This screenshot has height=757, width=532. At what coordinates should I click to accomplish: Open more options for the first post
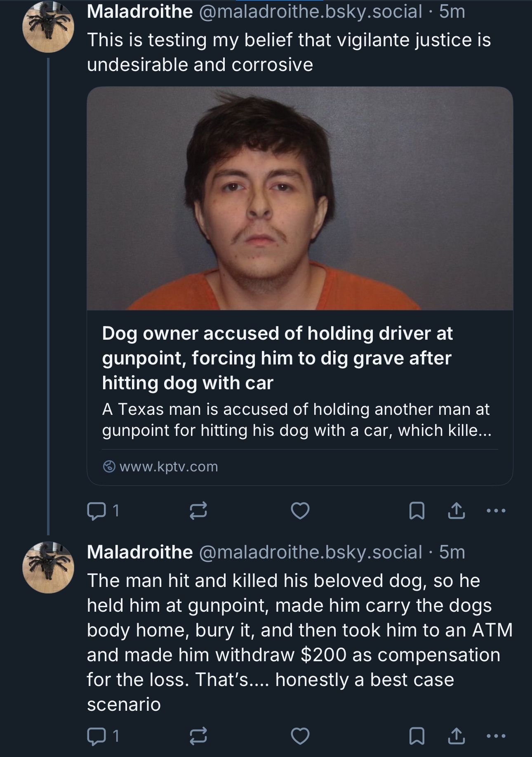[x=496, y=511]
